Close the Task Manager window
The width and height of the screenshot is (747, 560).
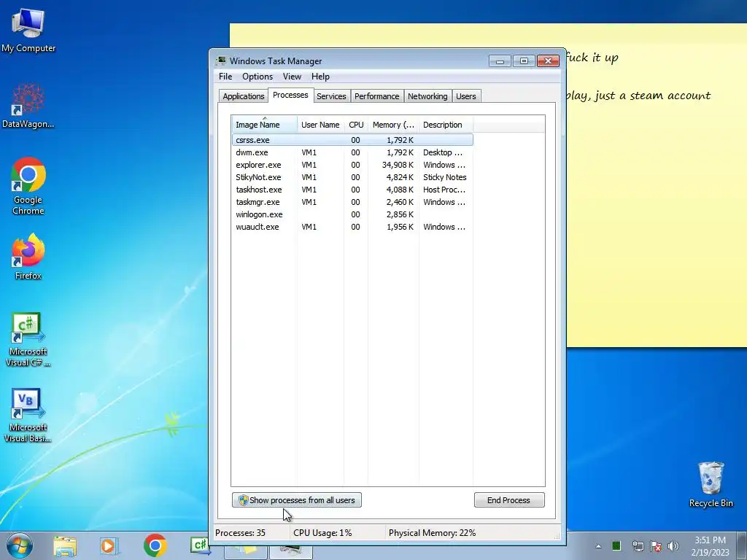tap(548, 61)
